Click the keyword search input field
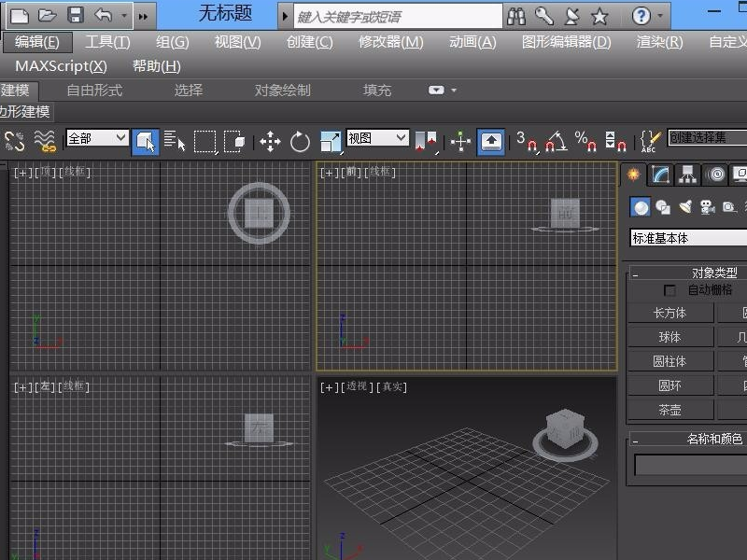This screenshot has width=747, height=560. click(398, 17)
